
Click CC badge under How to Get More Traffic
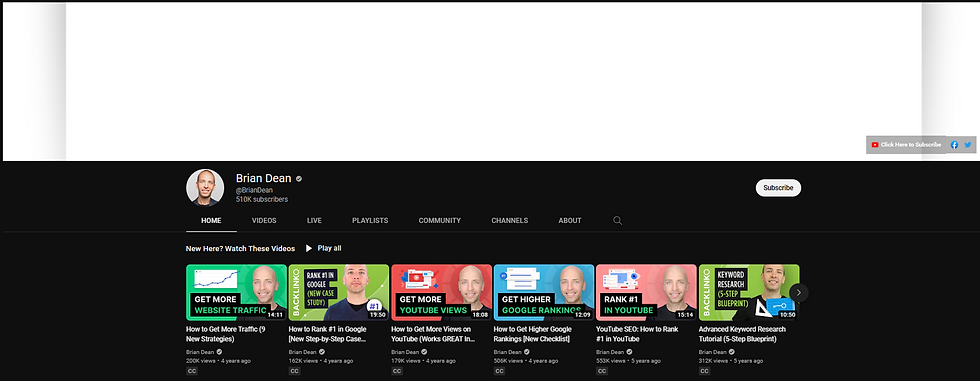point(192,371)
